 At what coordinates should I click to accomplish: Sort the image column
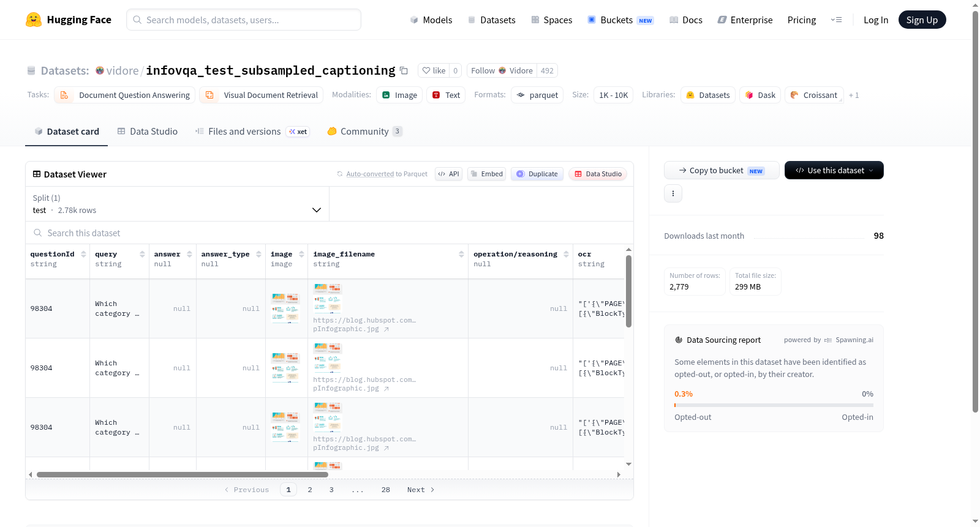tap(301, 254)
